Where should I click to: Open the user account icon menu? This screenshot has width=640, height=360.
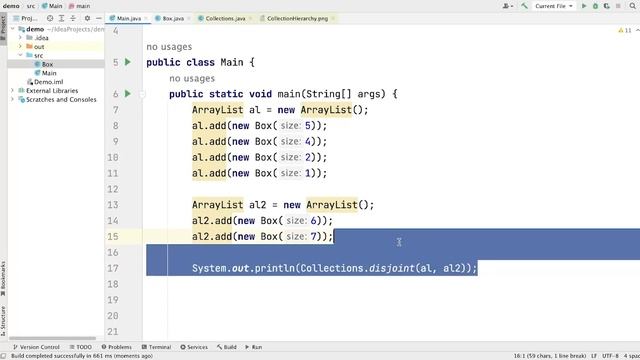tap(508, 6)
